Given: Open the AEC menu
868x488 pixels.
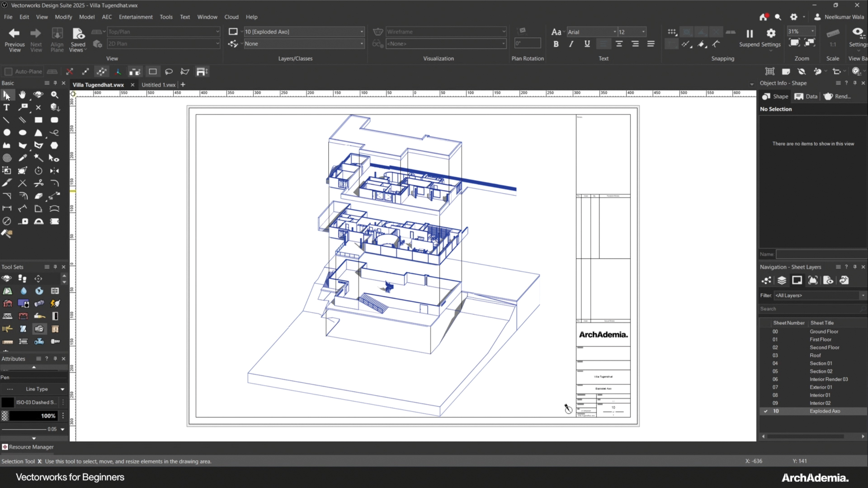Looking at the screenshot, I should pyautogui.click(x=107, y=17).
